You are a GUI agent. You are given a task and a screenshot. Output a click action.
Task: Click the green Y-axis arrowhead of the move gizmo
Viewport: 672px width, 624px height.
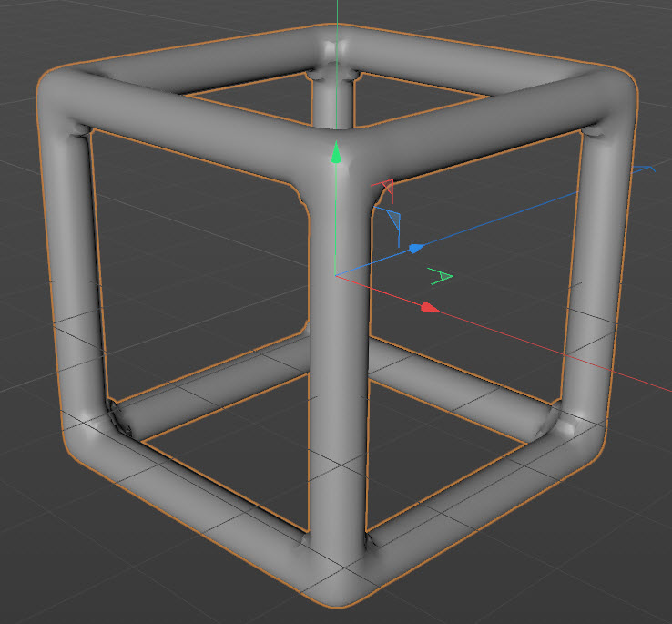coord(336,152)
